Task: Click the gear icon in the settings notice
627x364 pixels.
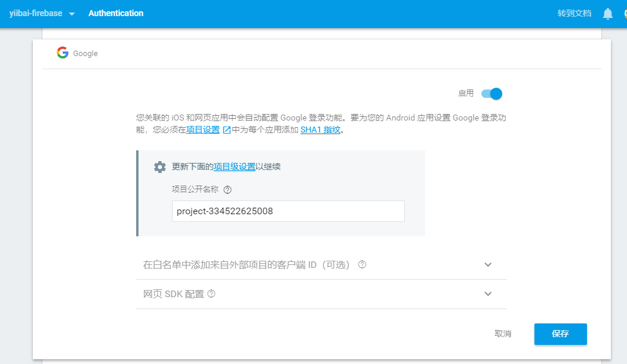Action: coord(159,167)
